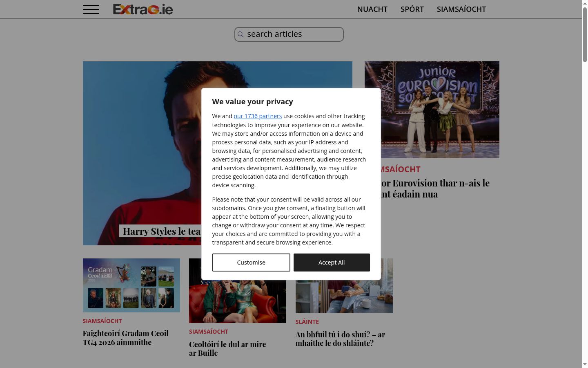The width and height of the screenshot is (588, 368).
Task: Read 'Faighteoirí Gradam Ceoil TG4 2026 ainmnithe'
Action: 126,338
